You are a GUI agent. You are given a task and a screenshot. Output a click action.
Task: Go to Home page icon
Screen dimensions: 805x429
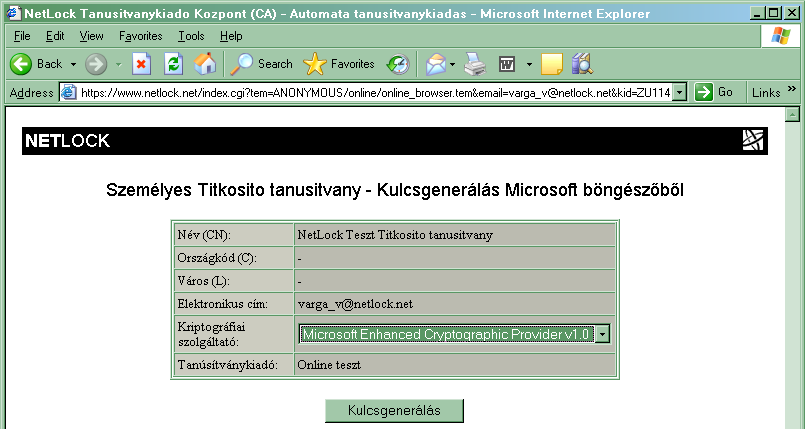(205, 64)
